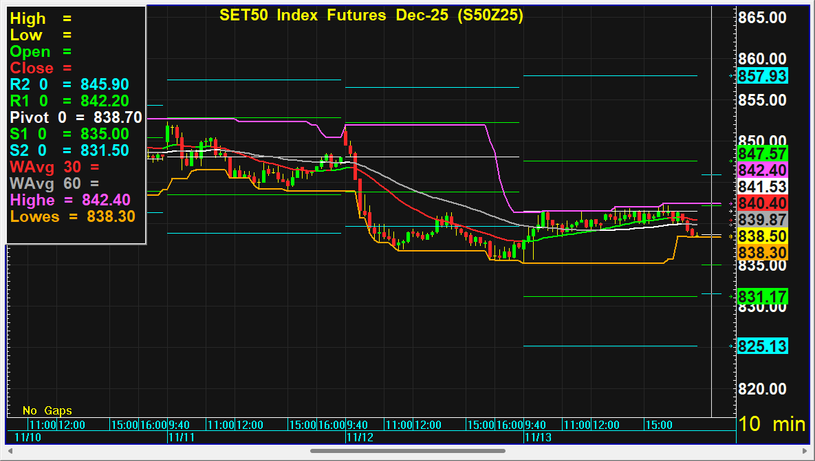The image size is (815, 461).
Task: Click the cyan 857.93 price tag
Action: [762, 76]
